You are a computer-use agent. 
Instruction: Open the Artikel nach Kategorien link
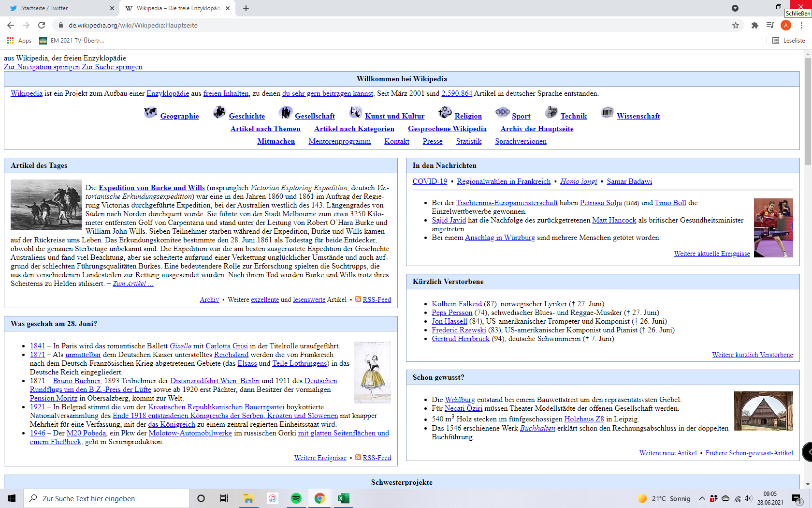(354, 129)
